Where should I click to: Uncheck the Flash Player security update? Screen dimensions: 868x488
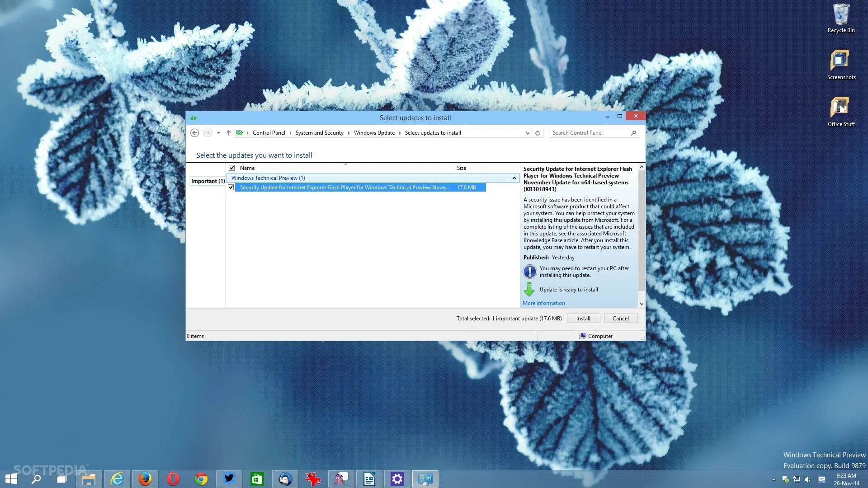[231, 187]
